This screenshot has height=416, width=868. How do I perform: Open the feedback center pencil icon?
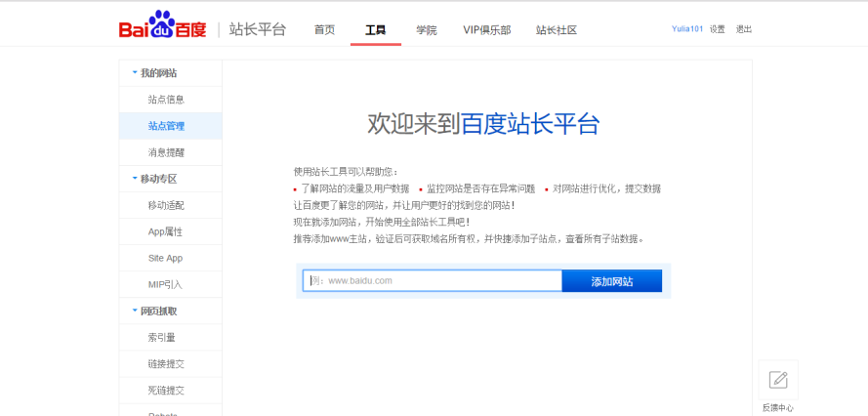pos(778,380)
